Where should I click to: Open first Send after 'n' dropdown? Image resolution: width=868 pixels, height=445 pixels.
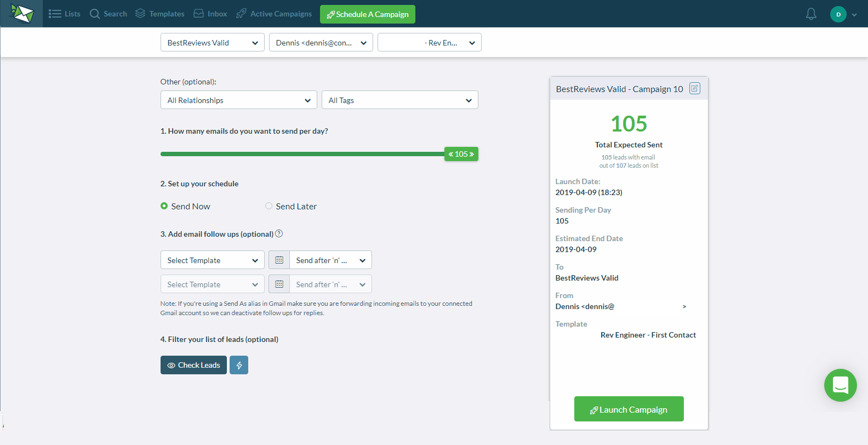pos(330,260)
